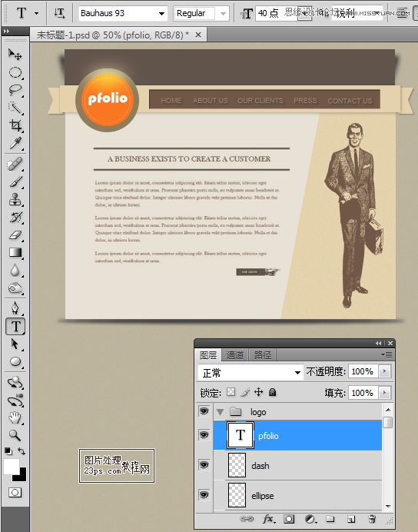Click the link layers icon
Screen dimensions: 418x532
247,519
